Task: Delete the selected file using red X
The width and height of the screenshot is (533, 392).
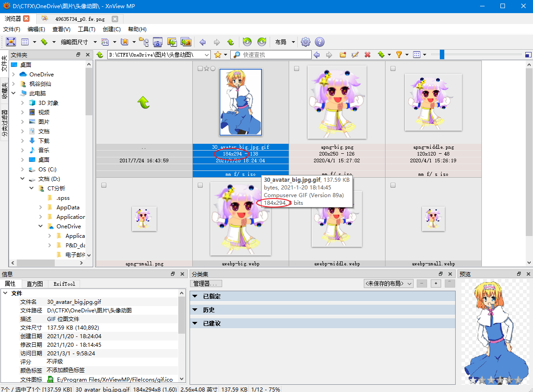Action: click(x=367, y=55)
